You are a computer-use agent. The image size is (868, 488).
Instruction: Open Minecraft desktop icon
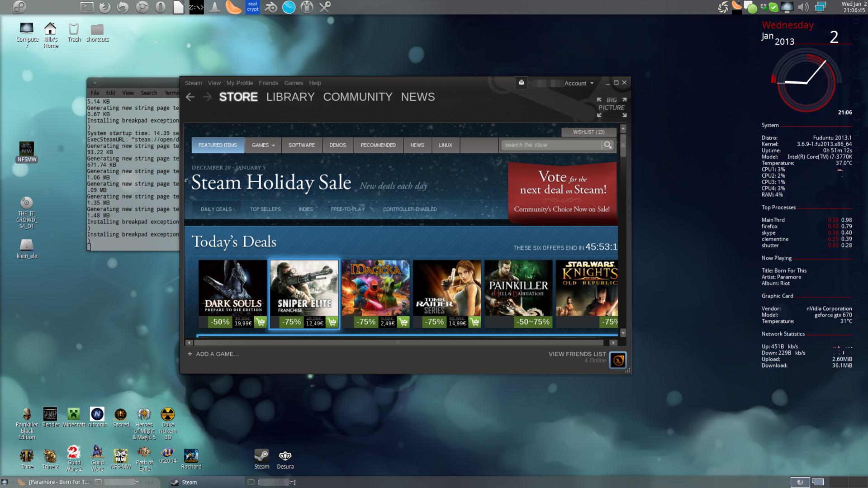[x=74, y=417]
